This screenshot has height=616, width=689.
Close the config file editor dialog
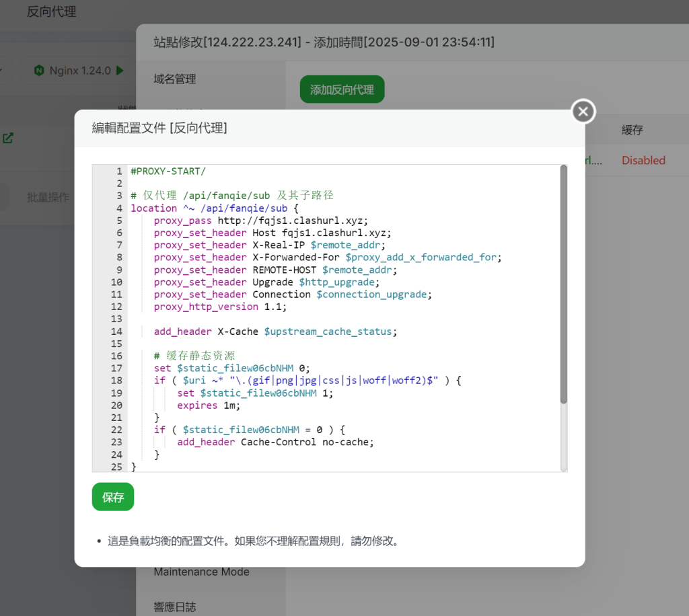tap(583, 112)
